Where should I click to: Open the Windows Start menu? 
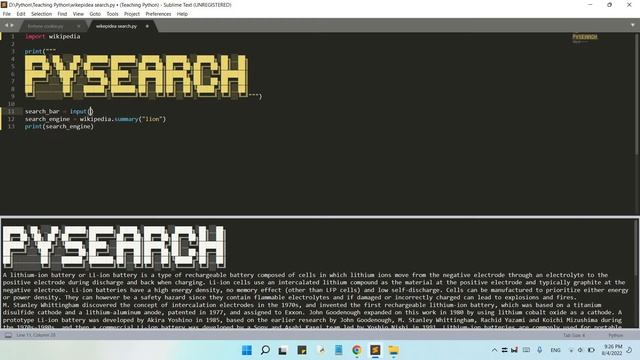(247, 350)
